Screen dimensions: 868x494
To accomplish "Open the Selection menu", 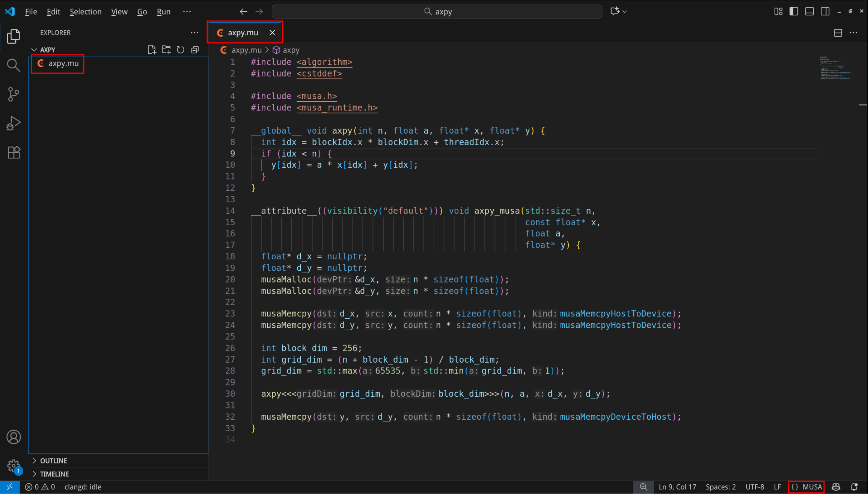I will pyautogui.click(x=86, y=12).
